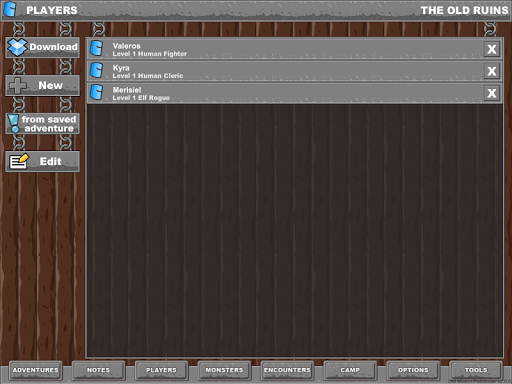Select the Camp tab
The height and width of the screenshot is (384, 512).
[350, 370]
